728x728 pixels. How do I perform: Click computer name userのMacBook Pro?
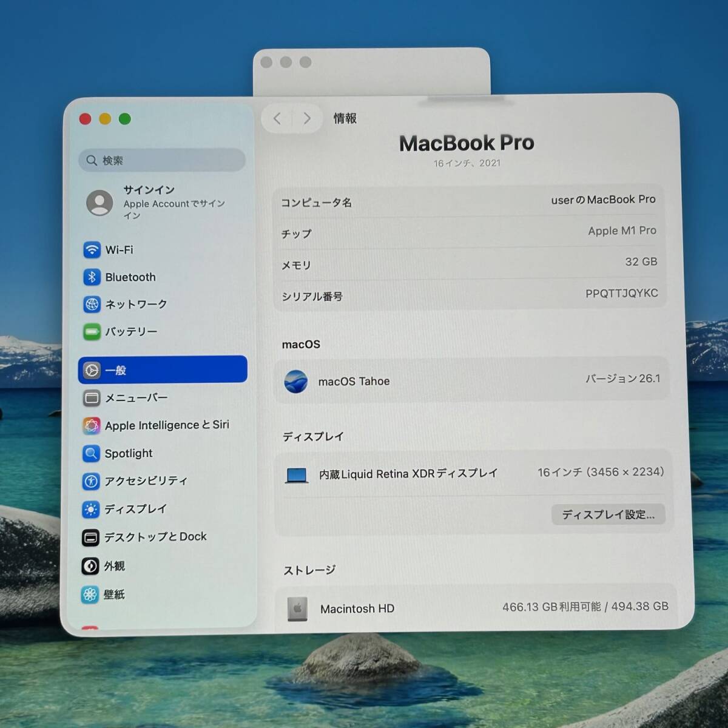point(603,200)
